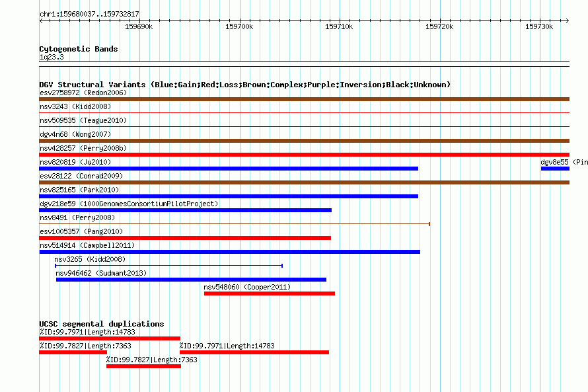Click the nsv3243 (Kidd2008) label

(75, 106)
